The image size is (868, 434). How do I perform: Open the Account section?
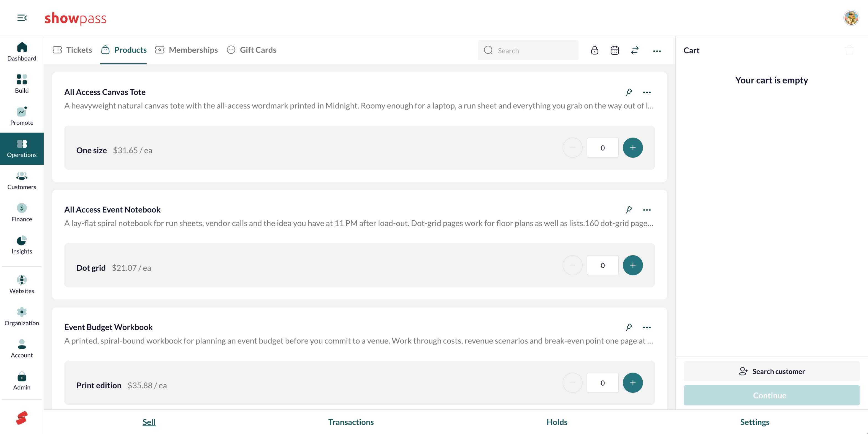(x=22, y=349)
